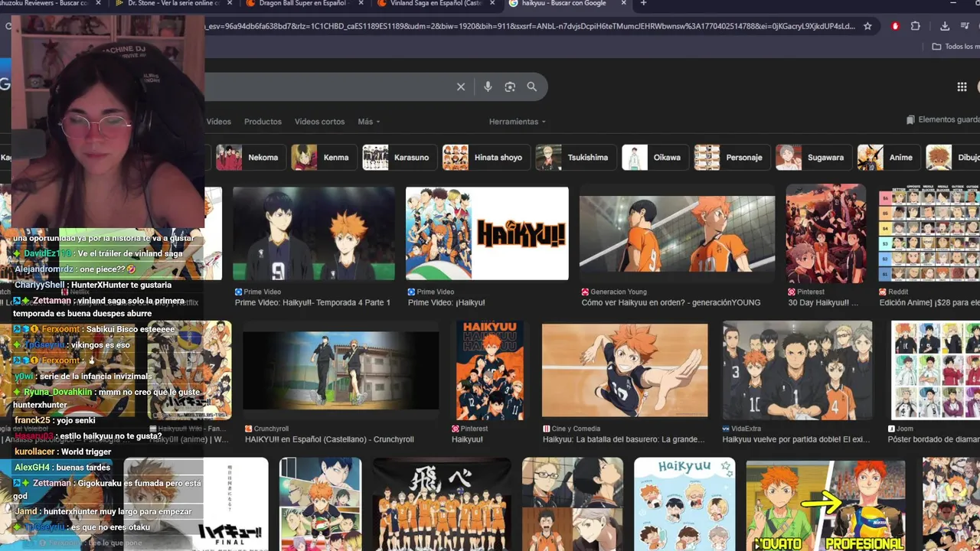Open the media control playlist icon
This screenshot has width=980, height=551.
pos(966,26)
